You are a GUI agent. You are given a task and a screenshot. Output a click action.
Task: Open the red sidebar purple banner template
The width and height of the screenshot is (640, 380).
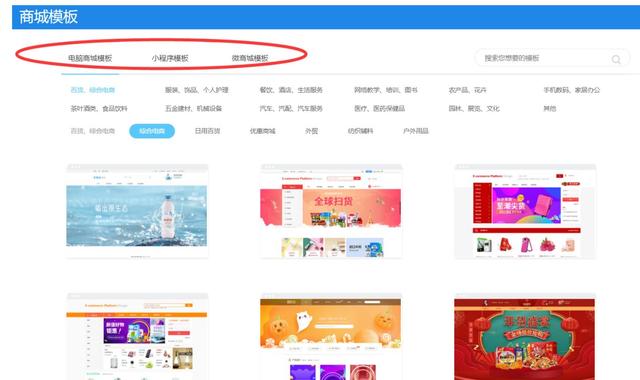coord(525,211)
